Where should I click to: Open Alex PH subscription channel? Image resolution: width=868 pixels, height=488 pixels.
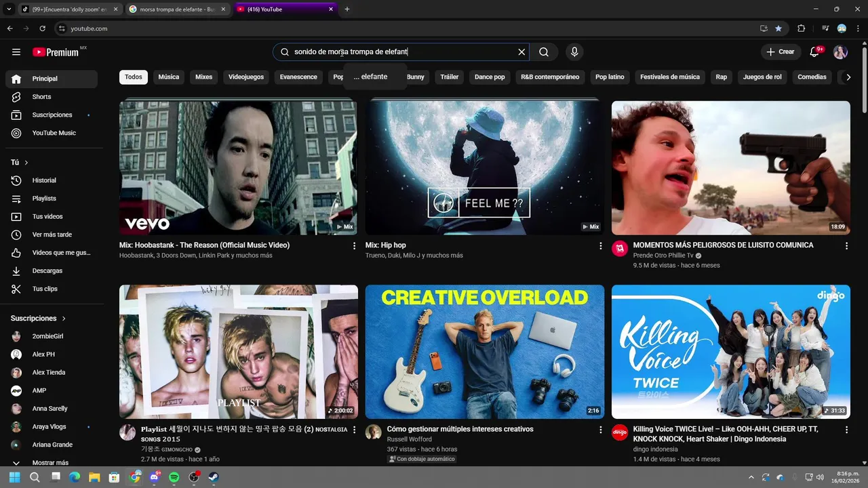(52, 354)
